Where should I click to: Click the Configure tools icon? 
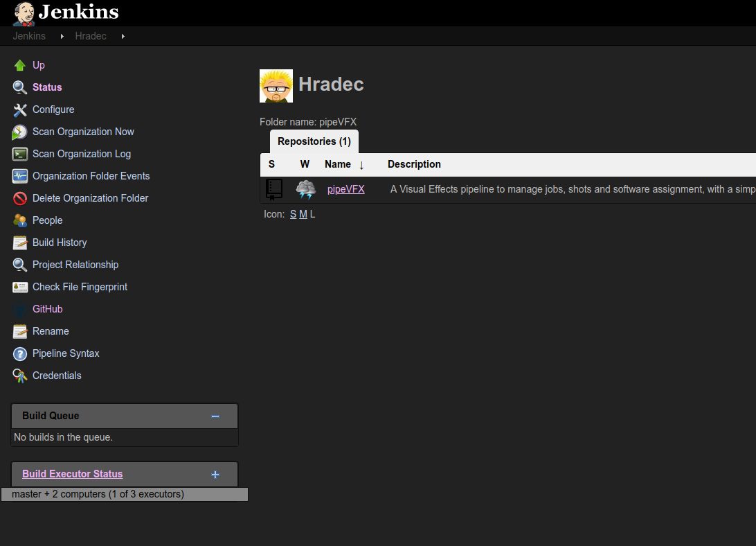20,109
